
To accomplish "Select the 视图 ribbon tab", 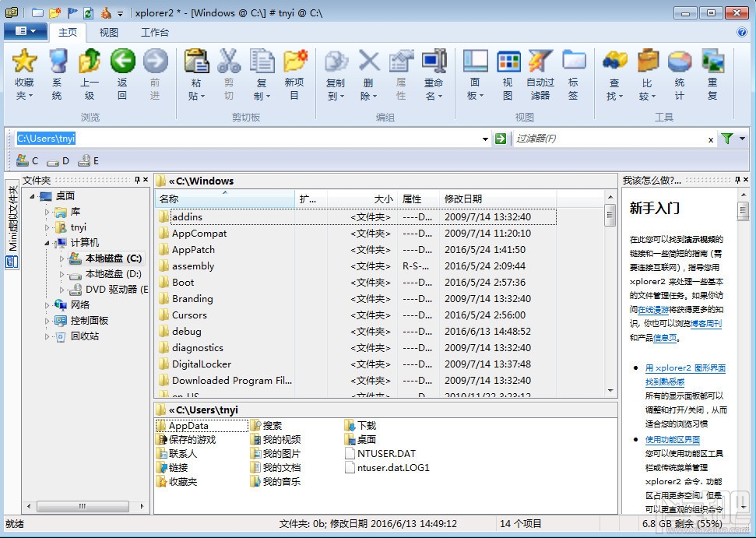I will (x=108, y=32).
